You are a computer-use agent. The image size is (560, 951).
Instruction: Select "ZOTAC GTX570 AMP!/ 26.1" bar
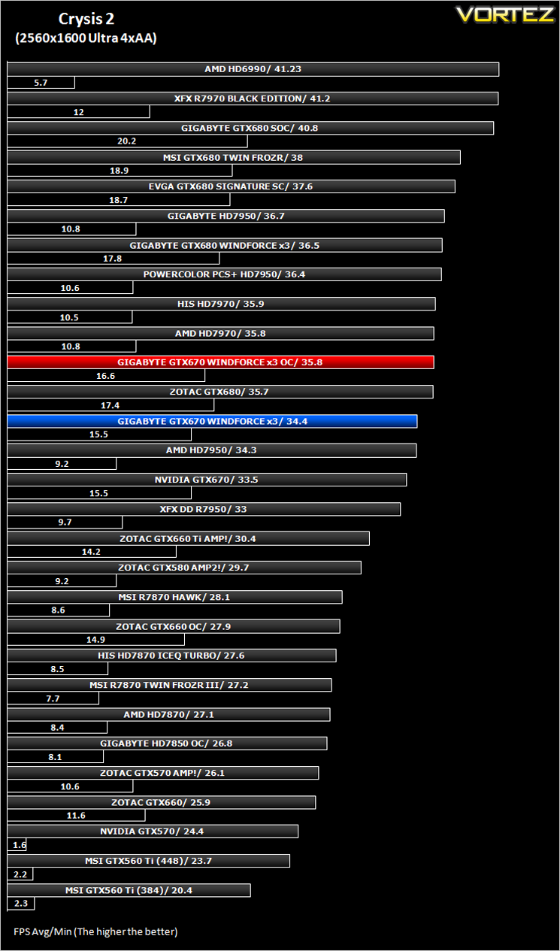click(163, 774)
